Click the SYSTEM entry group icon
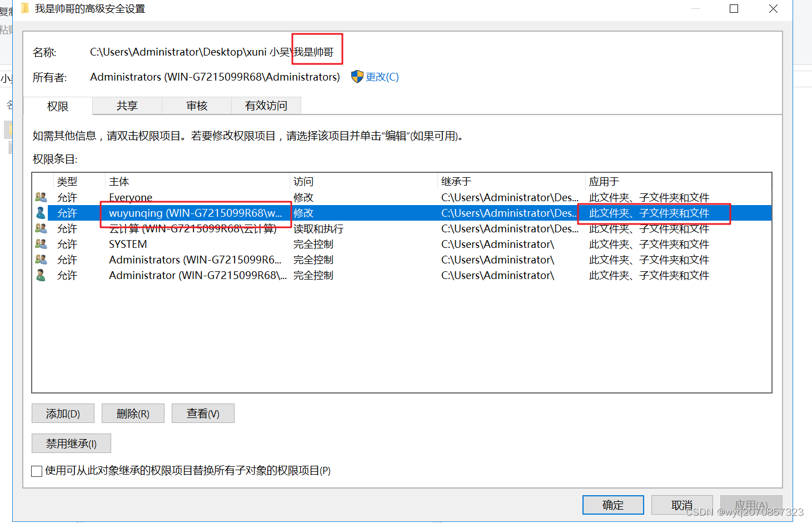Viewport: 812px width, 523px height. pyautogui.click(x=41, y=244)
